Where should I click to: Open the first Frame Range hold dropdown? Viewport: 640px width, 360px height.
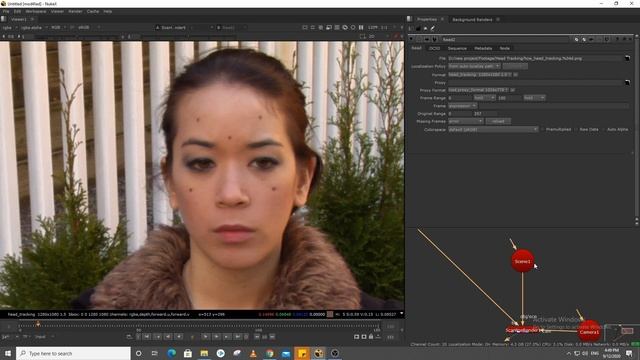coord(484,98)
